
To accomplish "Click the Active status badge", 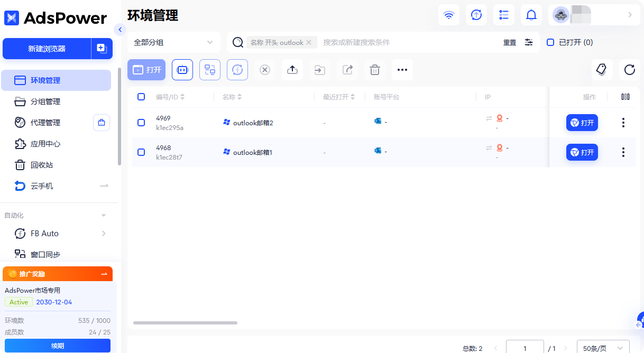I will 19,302.
